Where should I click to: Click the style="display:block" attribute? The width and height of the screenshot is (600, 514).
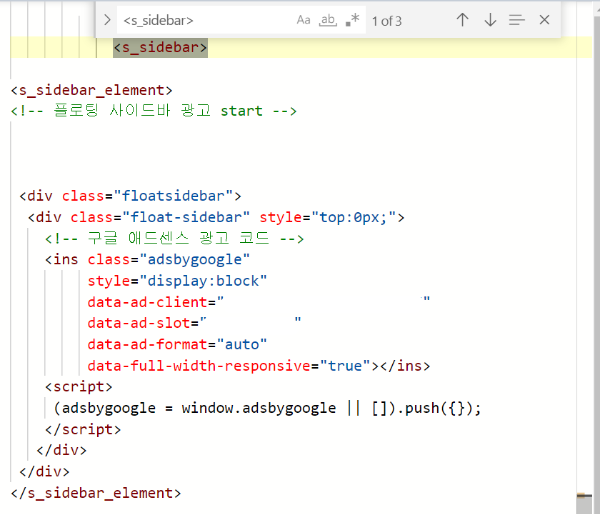click(177, 281)
